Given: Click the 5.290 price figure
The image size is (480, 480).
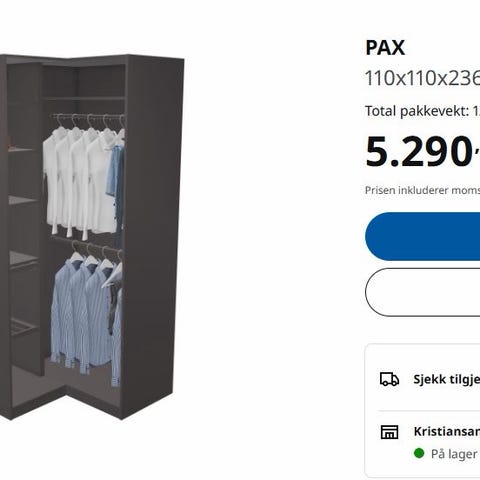Looking at the screenshot, I should coord(418,152).
